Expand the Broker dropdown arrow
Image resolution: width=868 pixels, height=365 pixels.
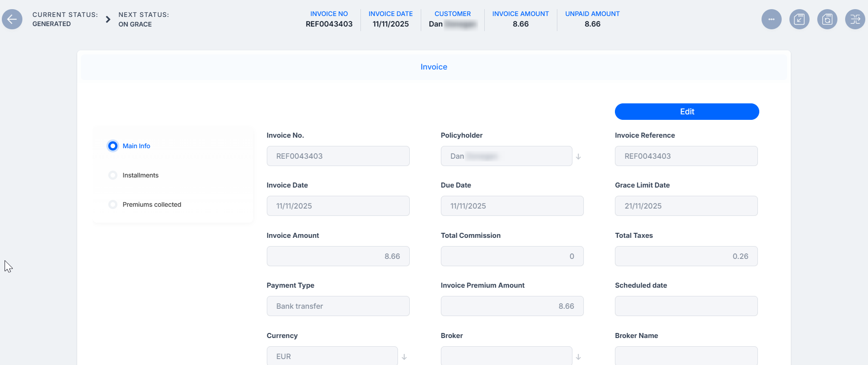click(x=578, y=357)
